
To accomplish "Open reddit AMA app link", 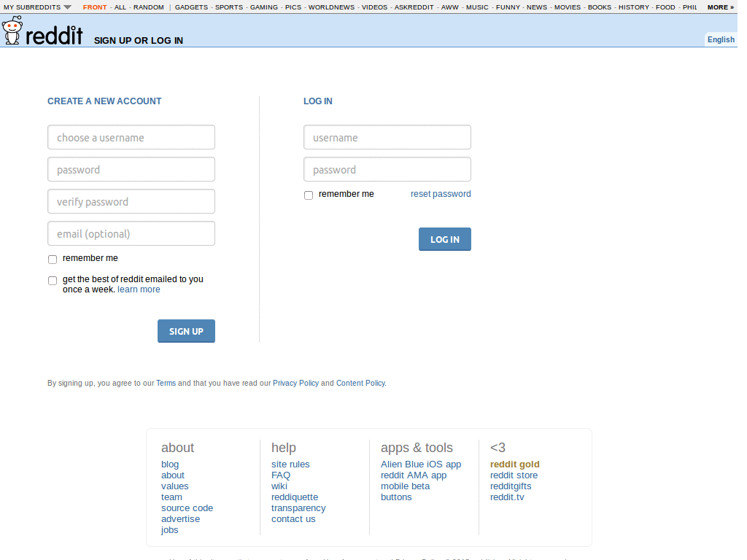I will coord(414,475).
